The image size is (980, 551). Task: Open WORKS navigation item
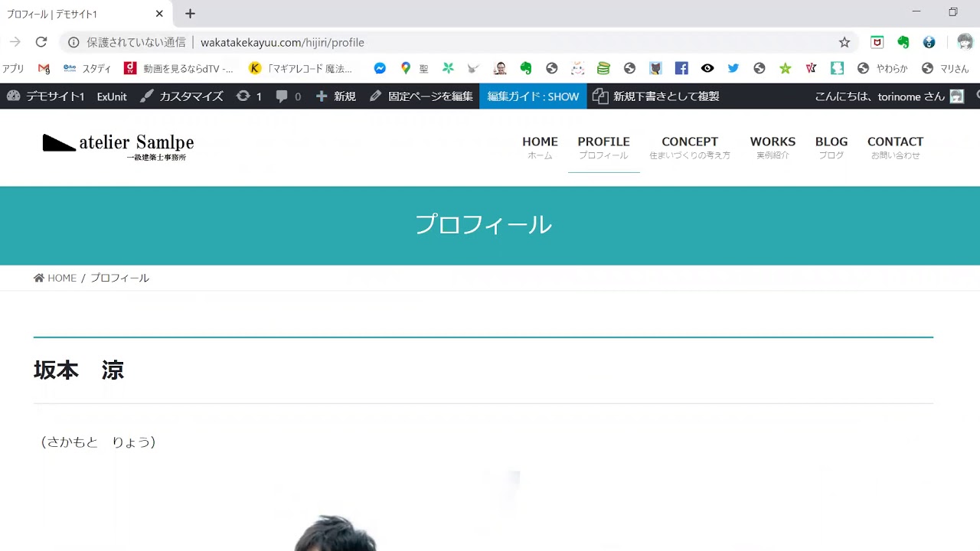[x=773, y=147]
